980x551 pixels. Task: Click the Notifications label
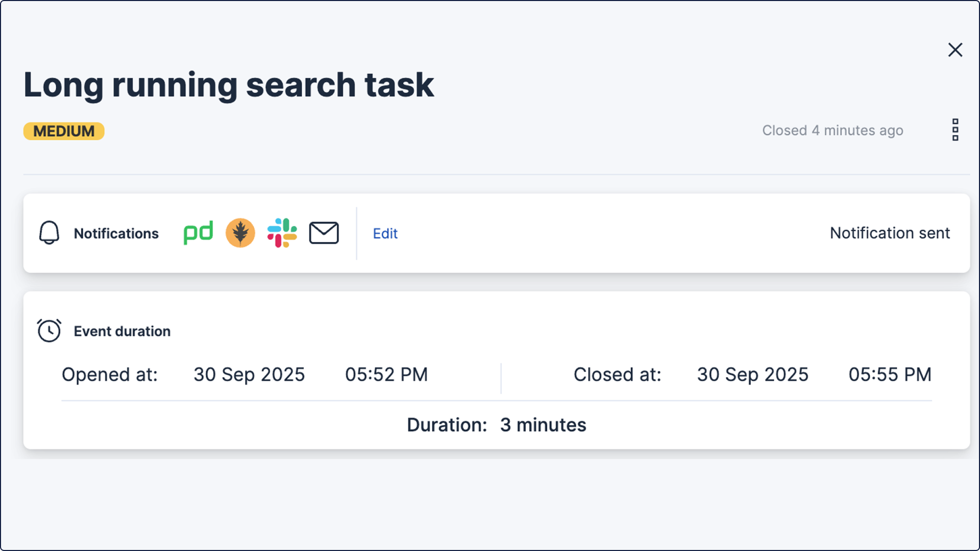coord(116,234)
